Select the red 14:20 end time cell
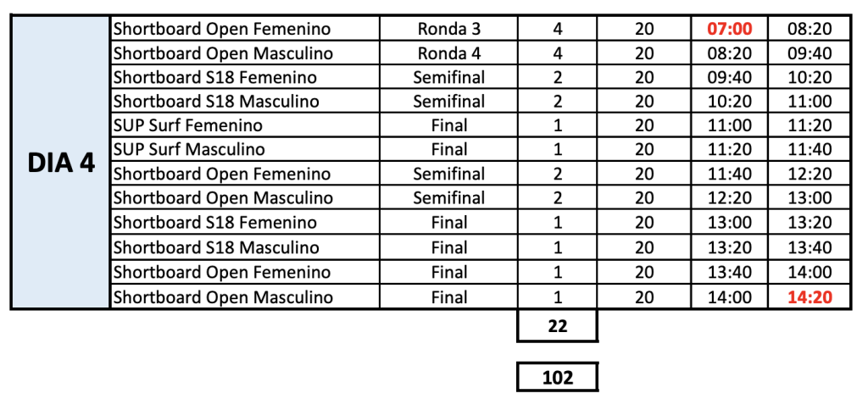868x410 pixels. 810,297
